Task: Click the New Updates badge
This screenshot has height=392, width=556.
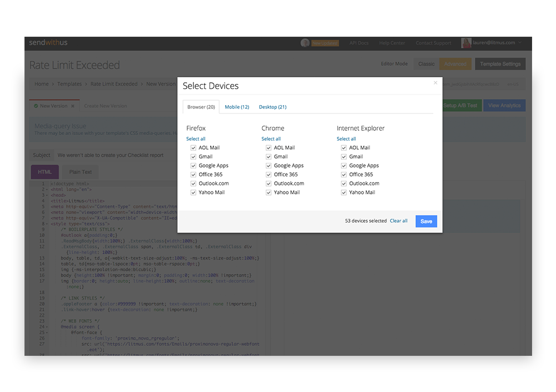Action: (325, 43)
